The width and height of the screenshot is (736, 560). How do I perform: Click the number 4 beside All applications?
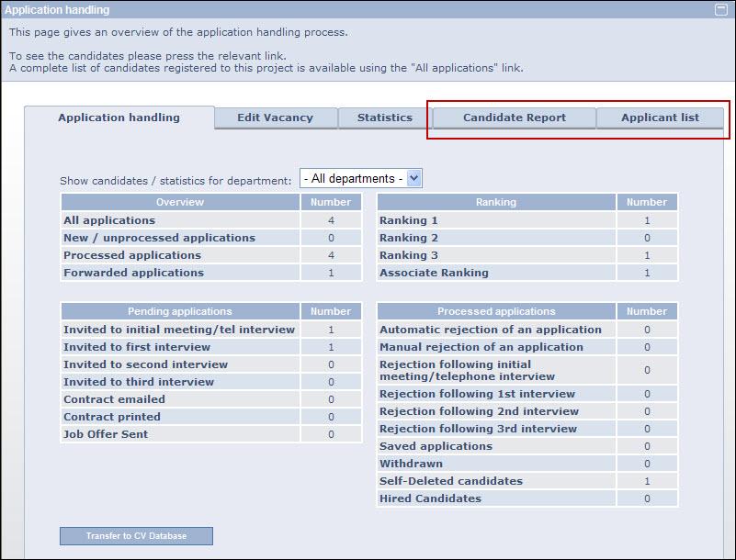coord(331,220)
